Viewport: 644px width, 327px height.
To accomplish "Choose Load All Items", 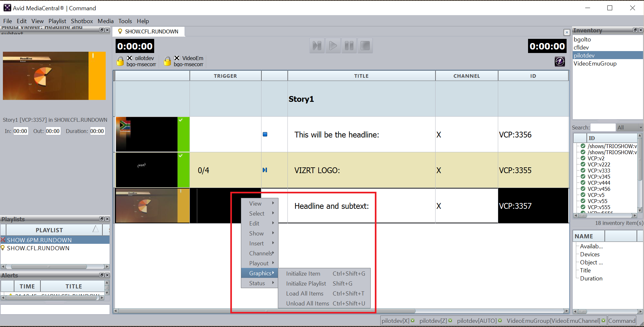I will [324, 293].
